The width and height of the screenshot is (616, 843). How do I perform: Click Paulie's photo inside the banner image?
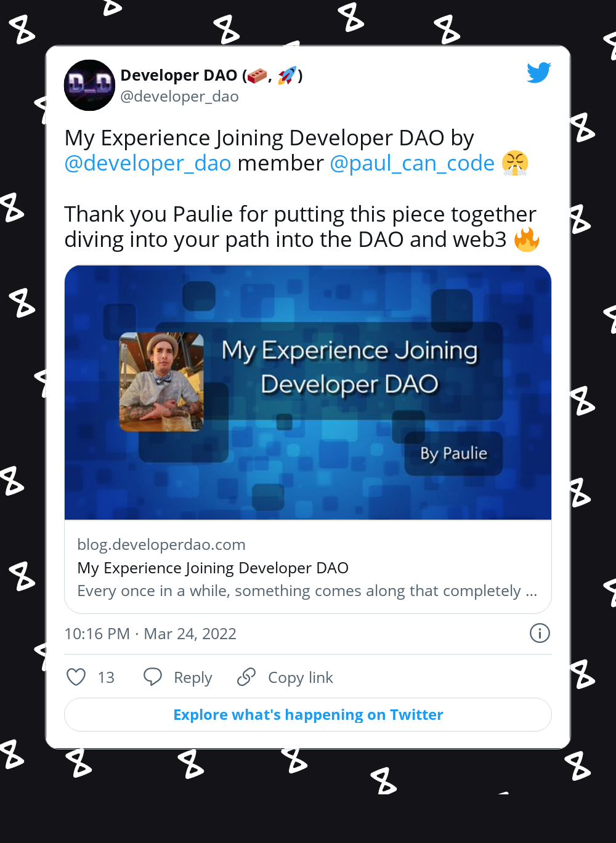point(160,381)
